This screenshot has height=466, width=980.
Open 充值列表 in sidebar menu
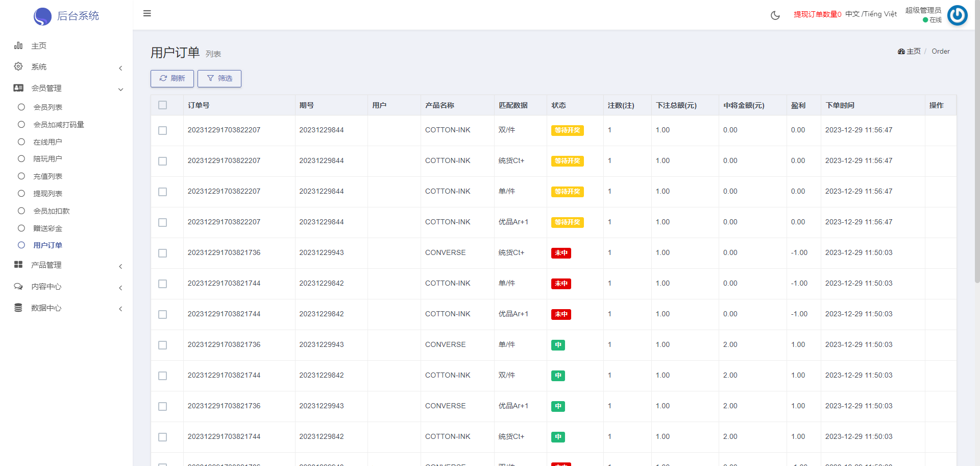tap(47, 176)
